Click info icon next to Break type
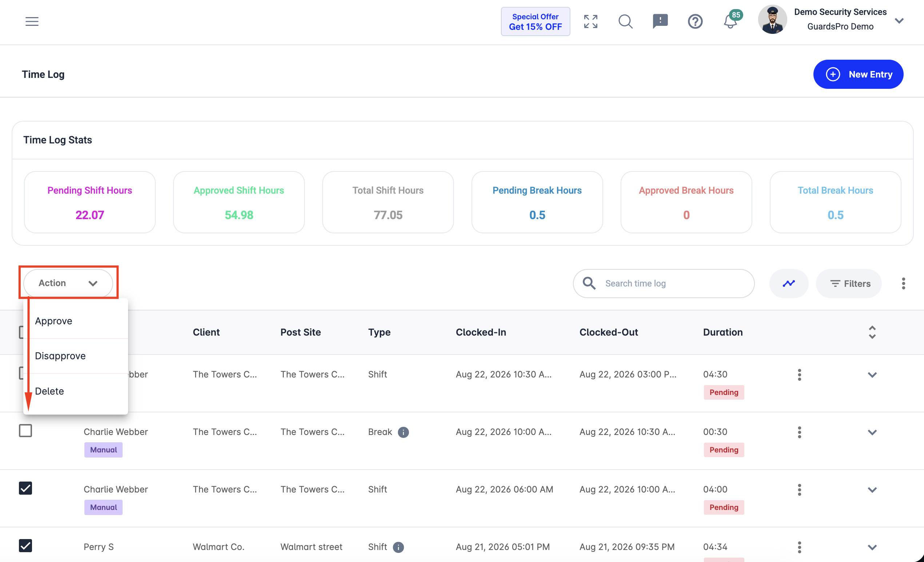This screenshot has height=562, width=924. (403, 432)
